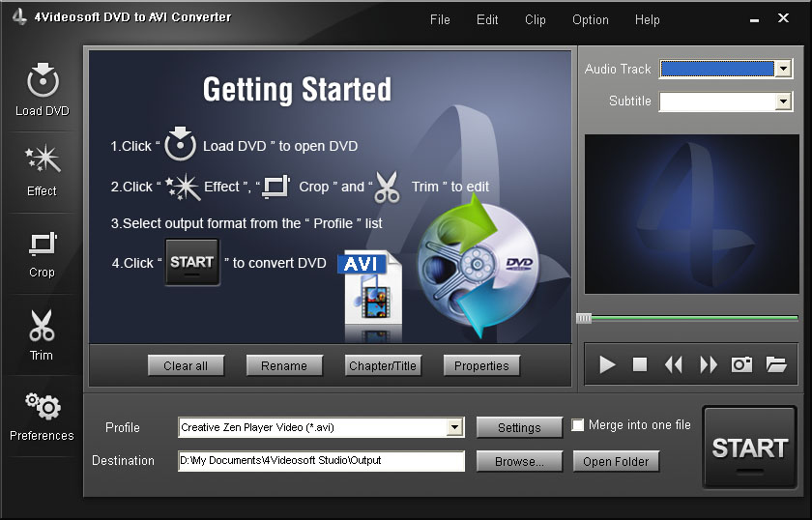Click the preview seek slider handle
The image size is (812, 520).
click(x=583, y=318)
